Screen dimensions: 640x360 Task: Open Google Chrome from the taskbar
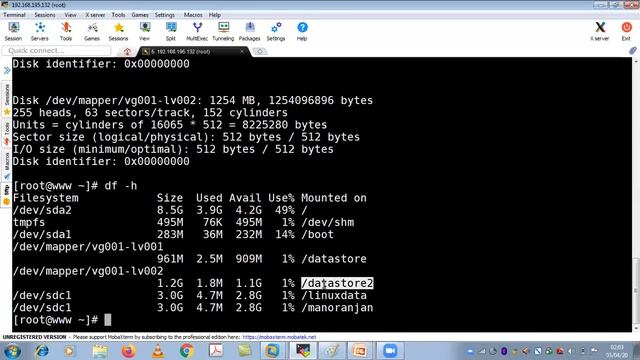pyautogui.click(x=187, y=351)
